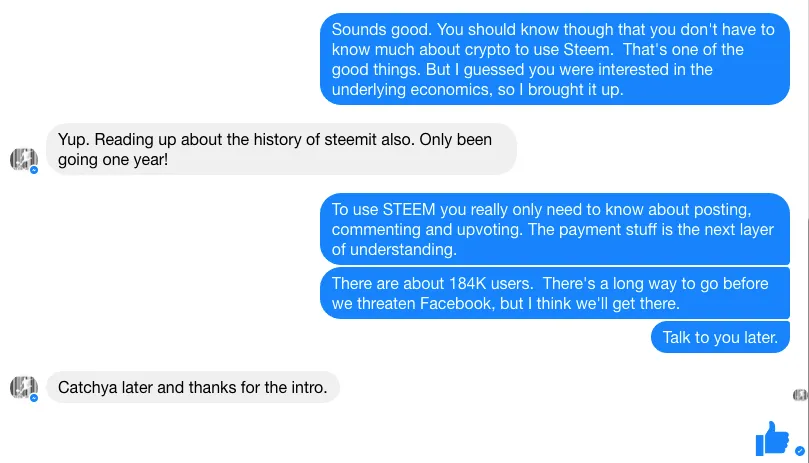Open the avatar beside the "Yup. Reading up" message

(x=23, y=159)
